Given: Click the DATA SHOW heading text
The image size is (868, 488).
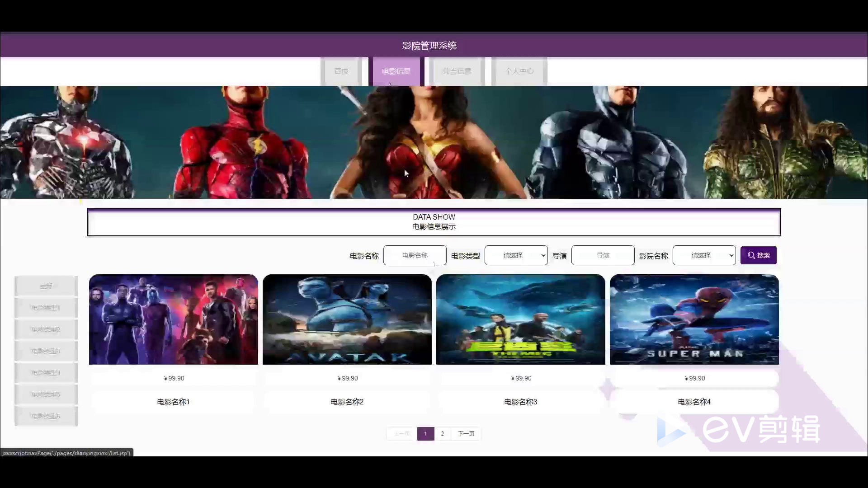Looking at the screenshot, I should point(434,217).
